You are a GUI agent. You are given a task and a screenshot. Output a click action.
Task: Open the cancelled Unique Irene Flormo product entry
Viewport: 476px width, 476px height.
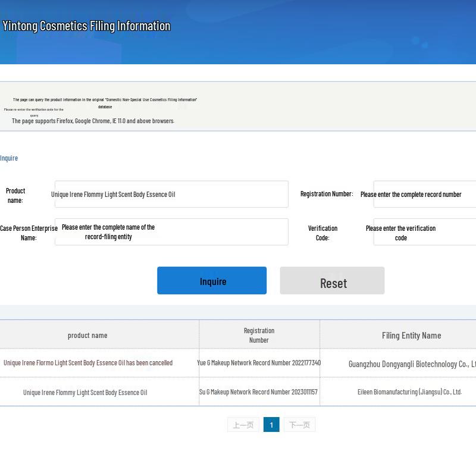point(88,363)
